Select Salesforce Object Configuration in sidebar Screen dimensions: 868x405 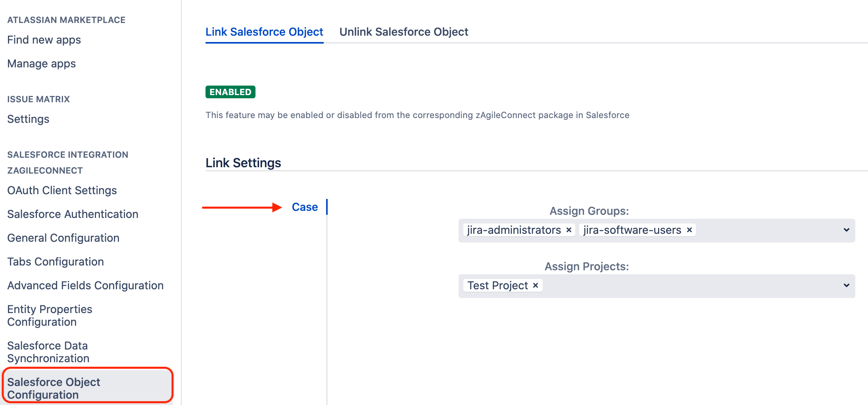point(54,388)
